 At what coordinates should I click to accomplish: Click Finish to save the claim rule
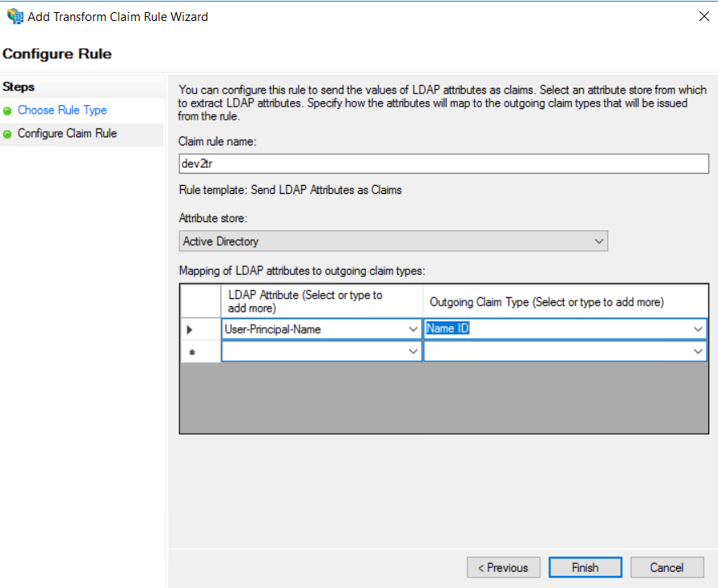click(x=585, y=568)
